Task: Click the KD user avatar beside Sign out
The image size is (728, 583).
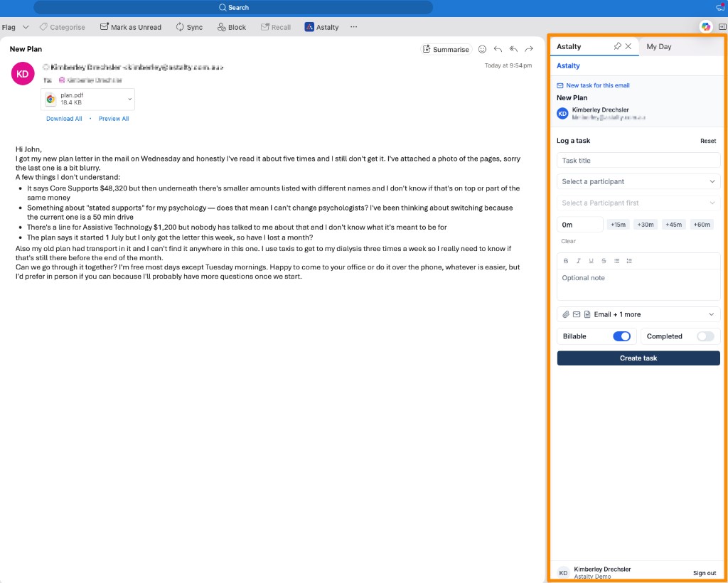Action: pyautogui.click(x=563, y=573)
